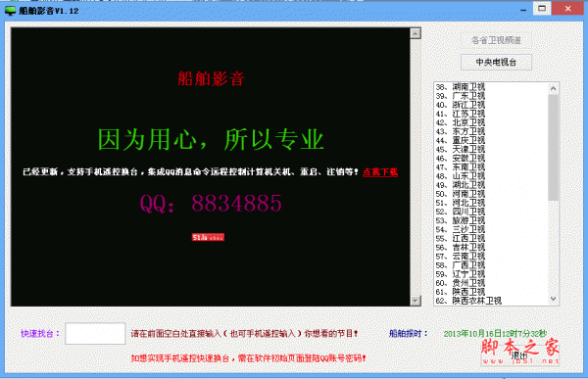The height and width of the screenshot is (379, 588).
Task: Select channel 48、山东卫视
Action: 461,176
